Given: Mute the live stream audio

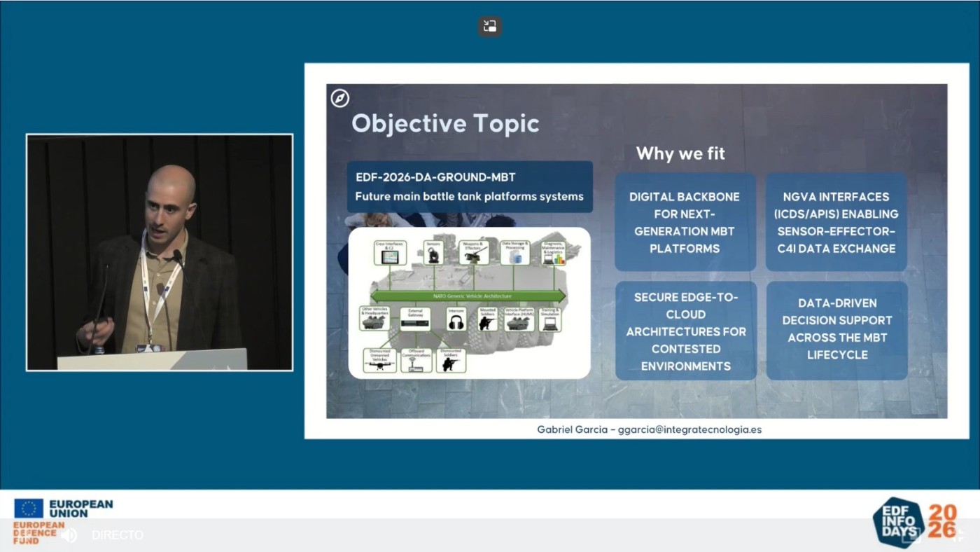Looking at the screenshot, I should click(x=69, y=535).
